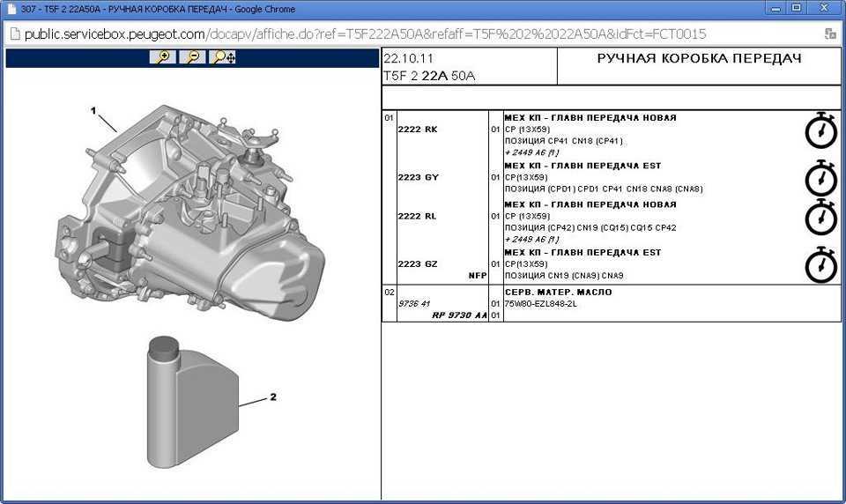
Task: Select part number 2223 GZ
Action: tap(418, 263)
